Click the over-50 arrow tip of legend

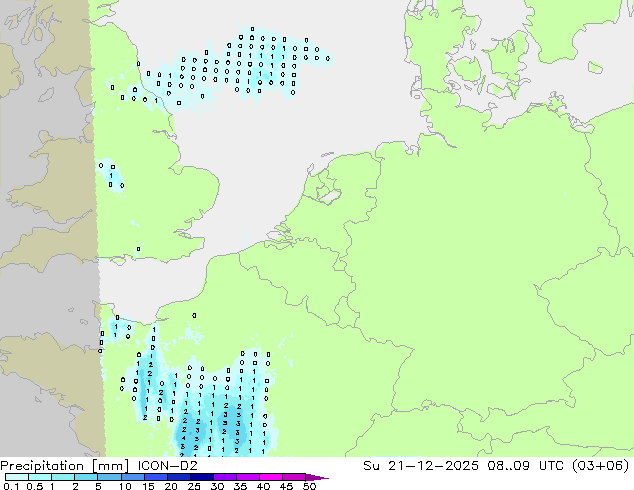pos(317,477)
